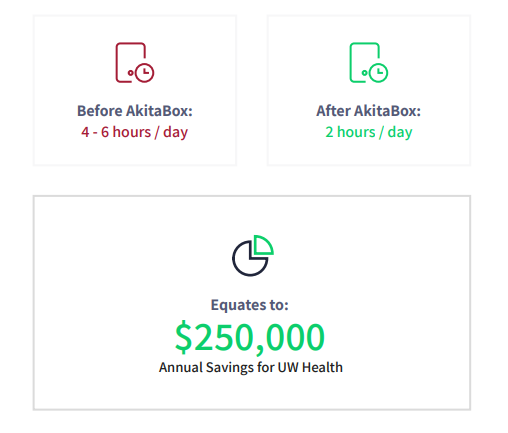
Task: Click the red device-with-clock icon
Action: click(x=135, y=62)
